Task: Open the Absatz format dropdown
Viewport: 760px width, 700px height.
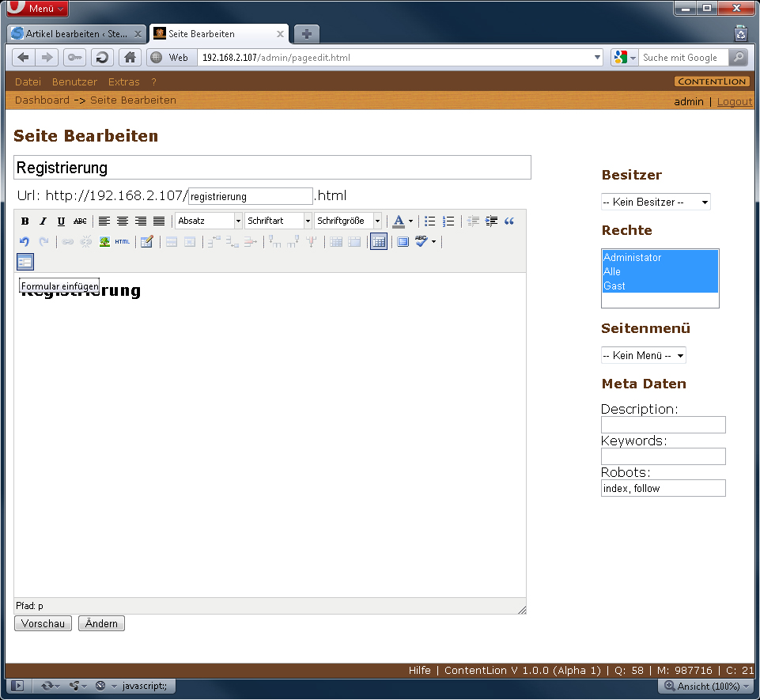Action: pos(209,221)
